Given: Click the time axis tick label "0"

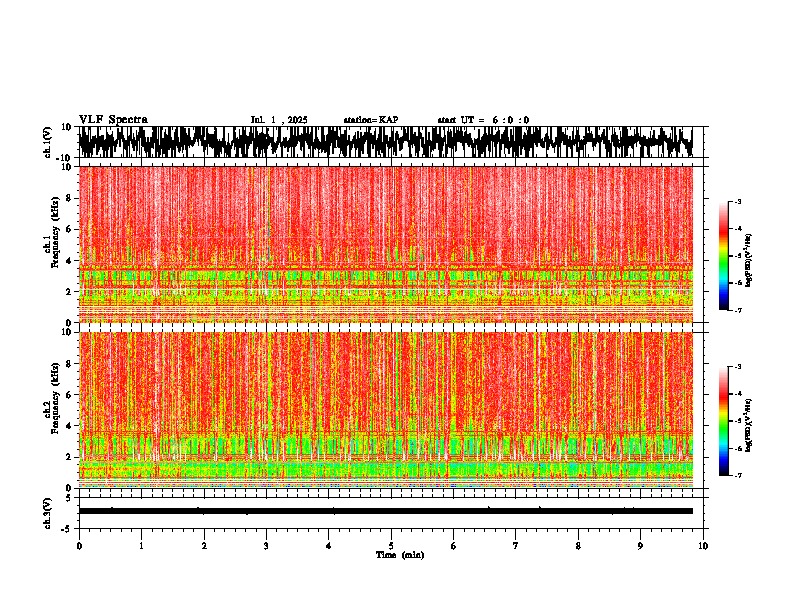Looking at the screenshot, I should click(x=79, y=546).
